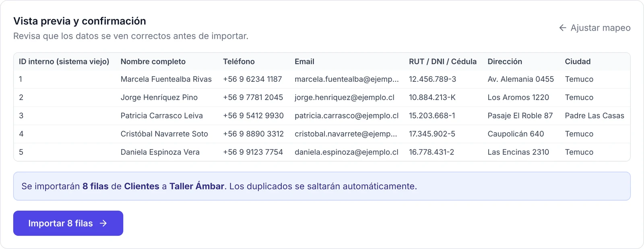Click the Revisa que los datos subtitle
644x249 pixels.
[131, 36]
